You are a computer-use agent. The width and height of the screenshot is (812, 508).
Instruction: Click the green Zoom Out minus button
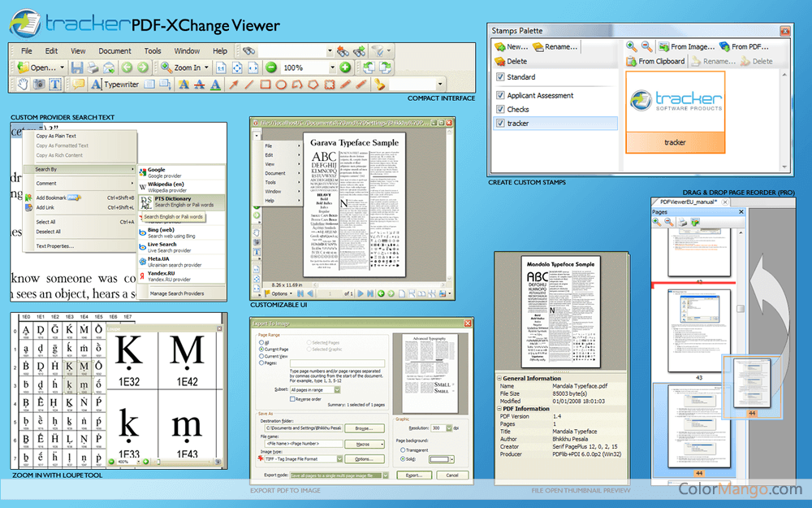(271, 67)
